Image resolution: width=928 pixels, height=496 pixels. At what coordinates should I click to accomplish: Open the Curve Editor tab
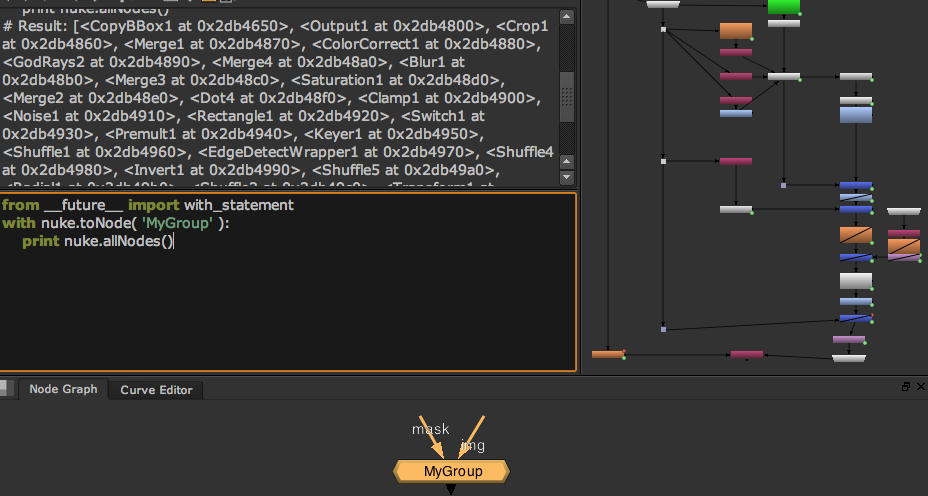(x=156, y=390)
